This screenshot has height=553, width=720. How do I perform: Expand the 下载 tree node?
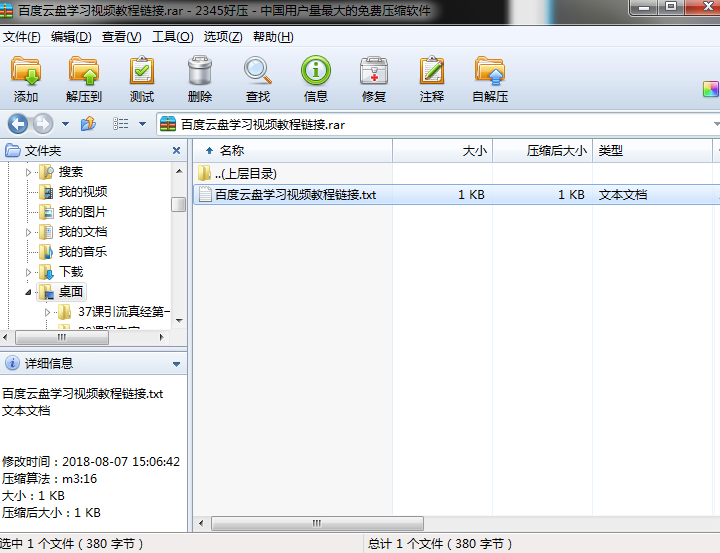(x=29, y=272)
